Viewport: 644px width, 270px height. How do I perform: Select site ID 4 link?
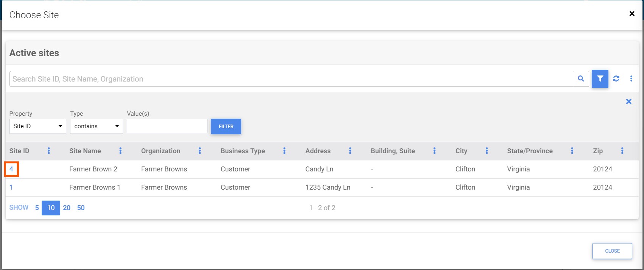click(x=11, y=169)
